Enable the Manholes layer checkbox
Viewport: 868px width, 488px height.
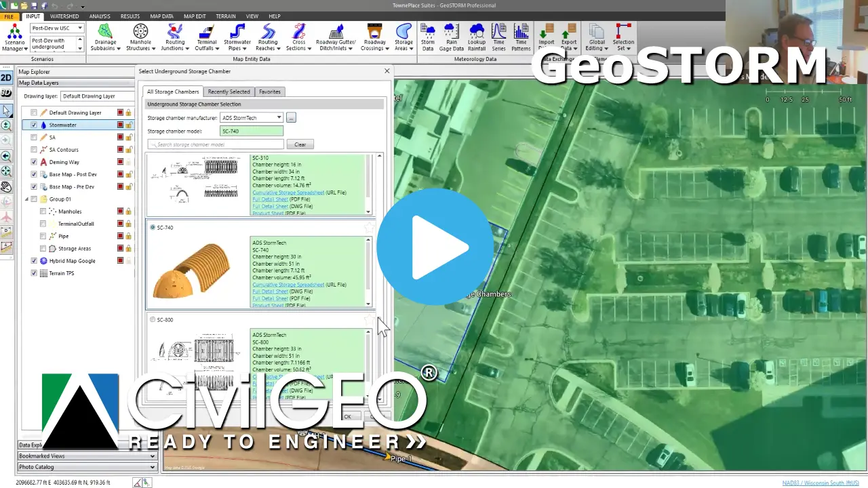[x=43, y=211]
